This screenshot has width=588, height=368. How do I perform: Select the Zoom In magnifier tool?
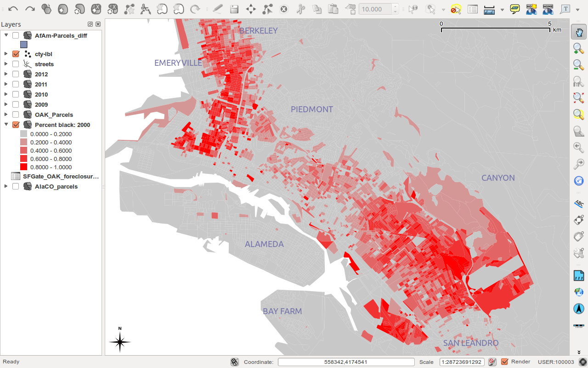(579, 48)
